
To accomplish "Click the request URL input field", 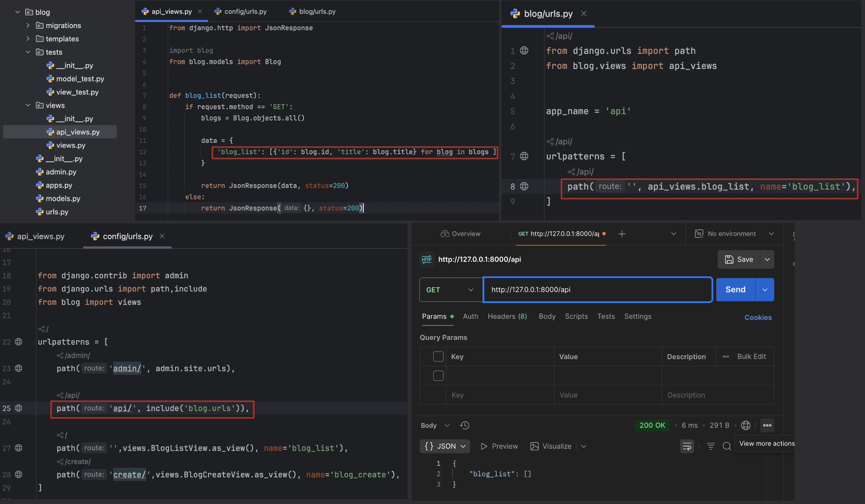I will (597, 290).
